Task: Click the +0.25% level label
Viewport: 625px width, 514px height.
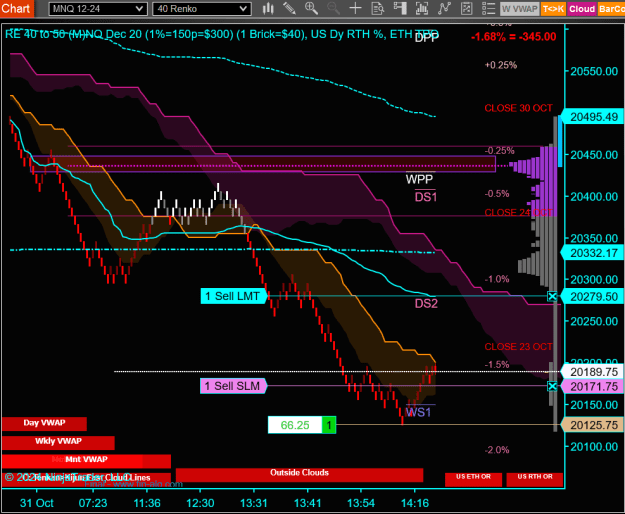Action: 501,65
